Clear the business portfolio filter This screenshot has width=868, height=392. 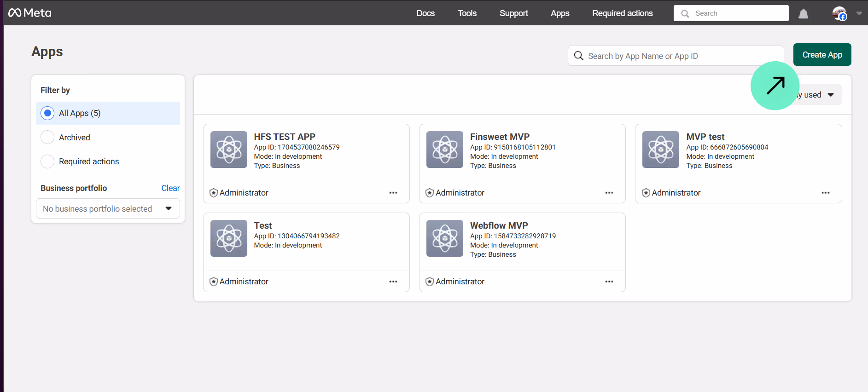coord(170,188)
